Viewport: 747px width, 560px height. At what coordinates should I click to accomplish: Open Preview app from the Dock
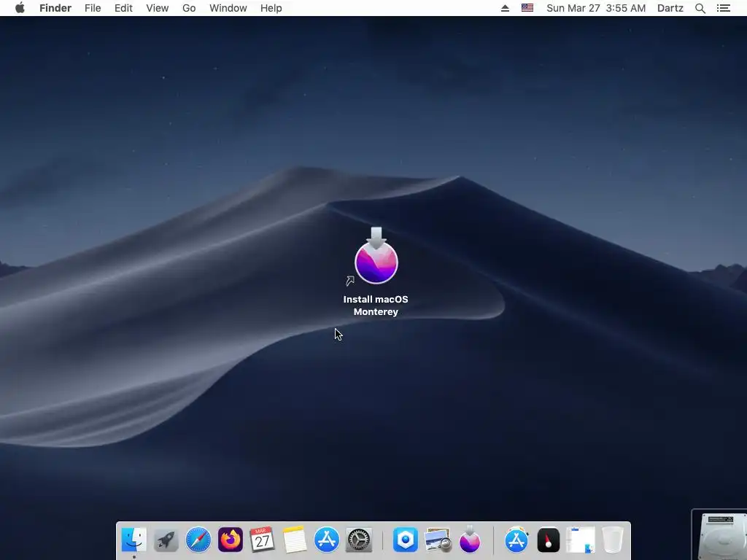tap(438, 540)
